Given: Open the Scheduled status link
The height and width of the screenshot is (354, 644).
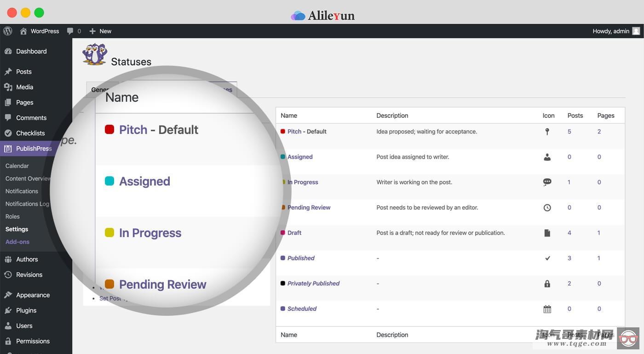Looking at the screenshot, I should [x=302, y=309].
